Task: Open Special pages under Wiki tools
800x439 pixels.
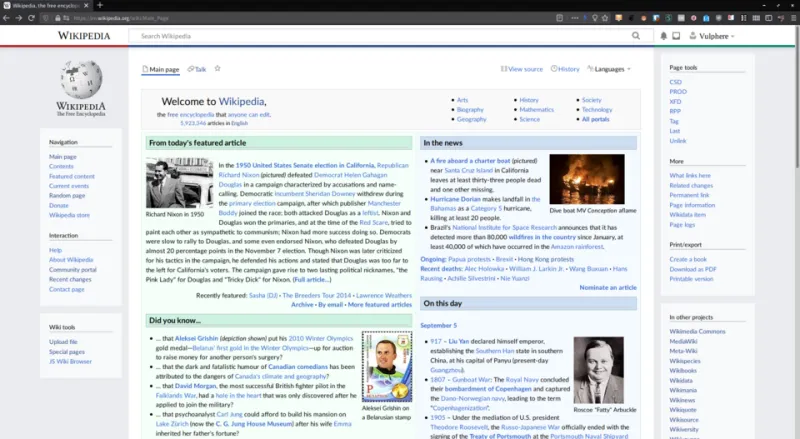Action: pos(67,352)
